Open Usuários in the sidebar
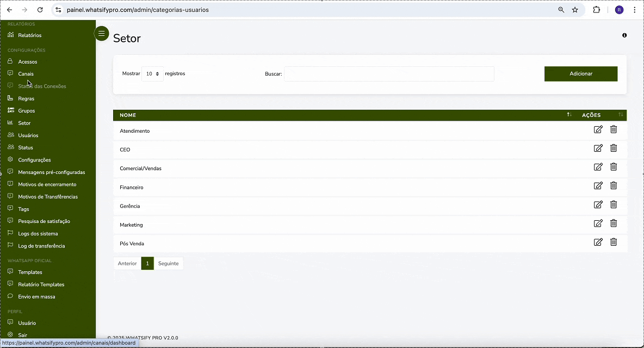The height and width of the screenshot is (348, 644). (28, 135)
